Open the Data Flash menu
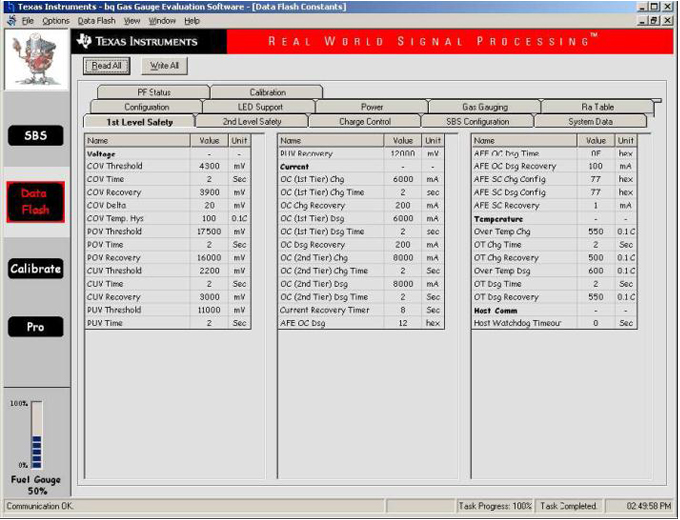Viewport: 680px width, 520px height. [97, 21]
